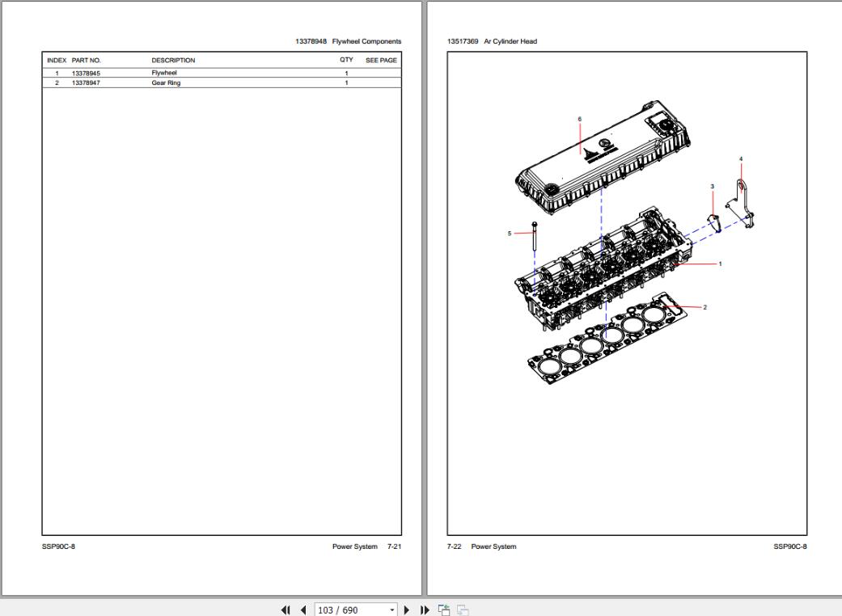Viewport: 842px width, 616px height.
Task: Click the dock-window icon with the green arrow
Action: coord(443,610)
